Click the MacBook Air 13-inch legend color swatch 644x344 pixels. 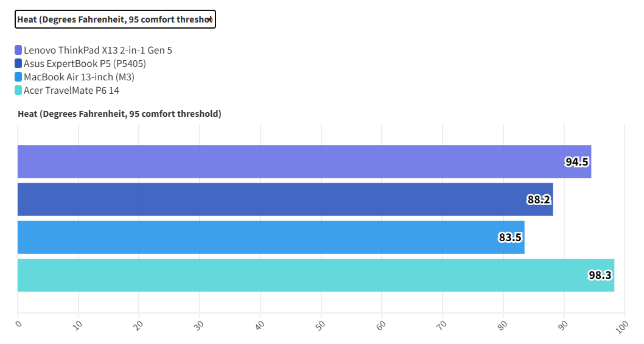(x=18, y=77)
